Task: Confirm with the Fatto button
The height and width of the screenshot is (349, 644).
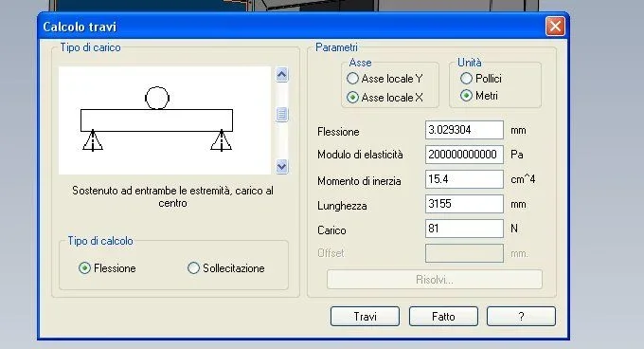Action: (x=443, y=317)
